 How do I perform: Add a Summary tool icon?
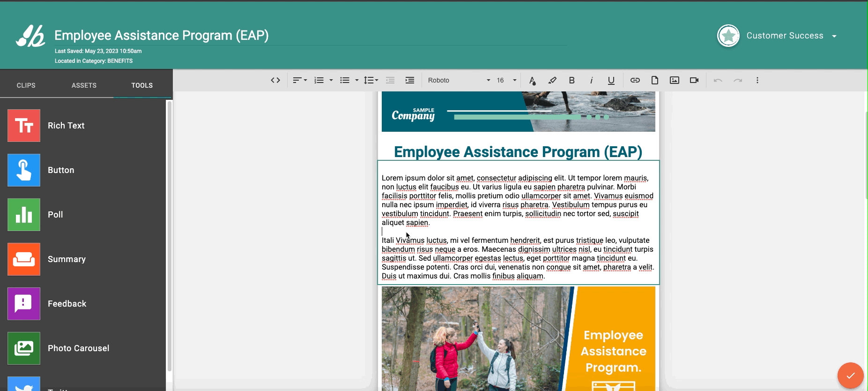pos(24,259)
